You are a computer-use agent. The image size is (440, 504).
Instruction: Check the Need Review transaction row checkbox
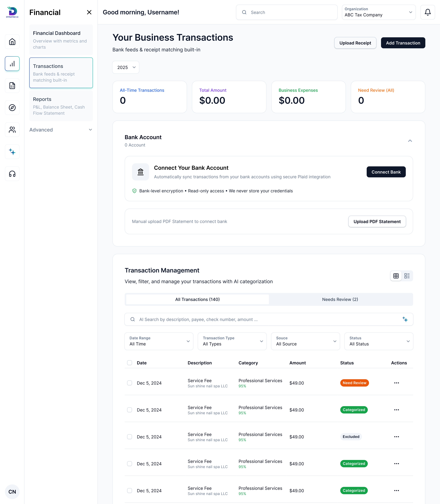click(x=129, y=383)
